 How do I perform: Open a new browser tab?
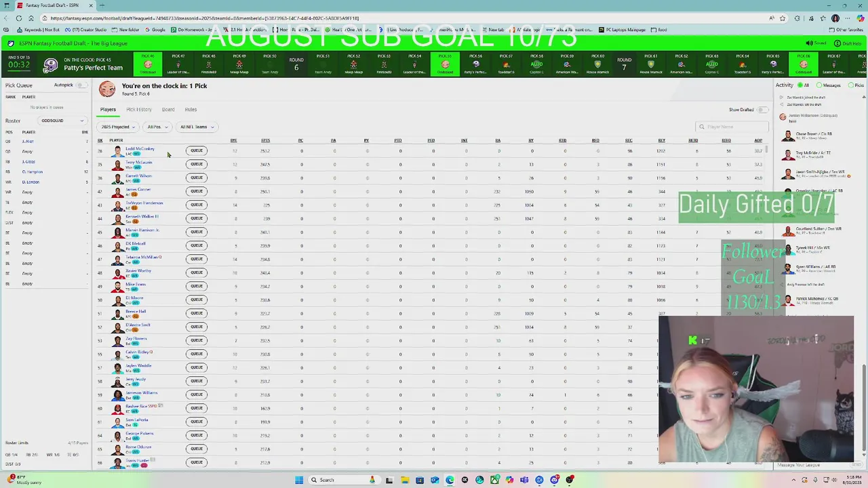[102, 5]
